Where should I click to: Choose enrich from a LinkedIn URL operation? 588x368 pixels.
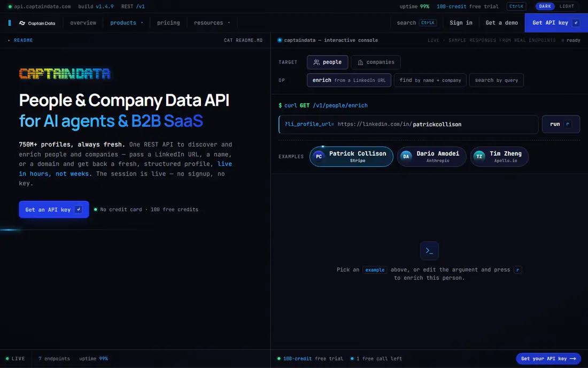pos(349,80)
